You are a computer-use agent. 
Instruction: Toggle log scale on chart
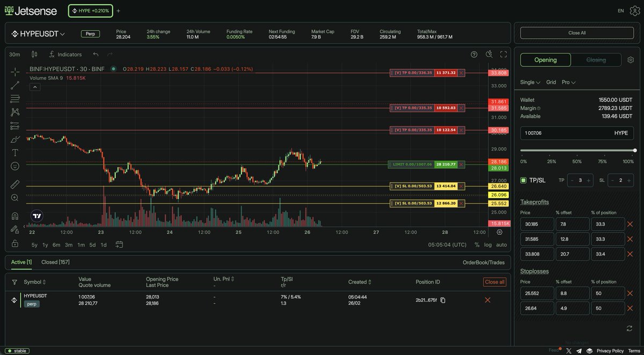(487, 245)
